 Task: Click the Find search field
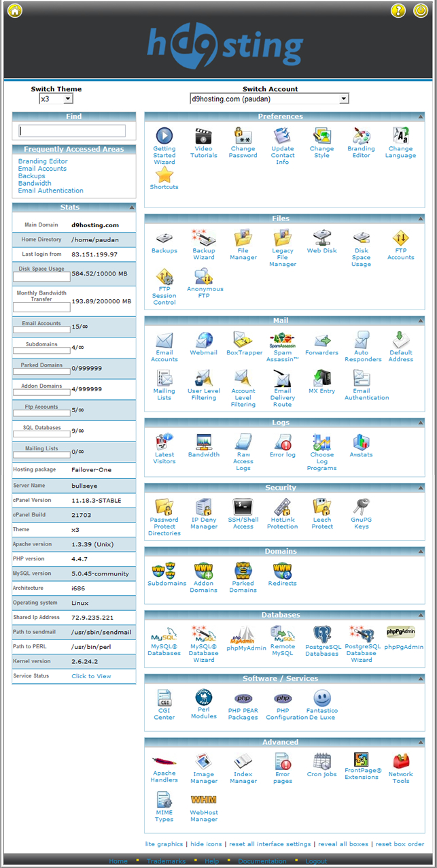[73, 131]
